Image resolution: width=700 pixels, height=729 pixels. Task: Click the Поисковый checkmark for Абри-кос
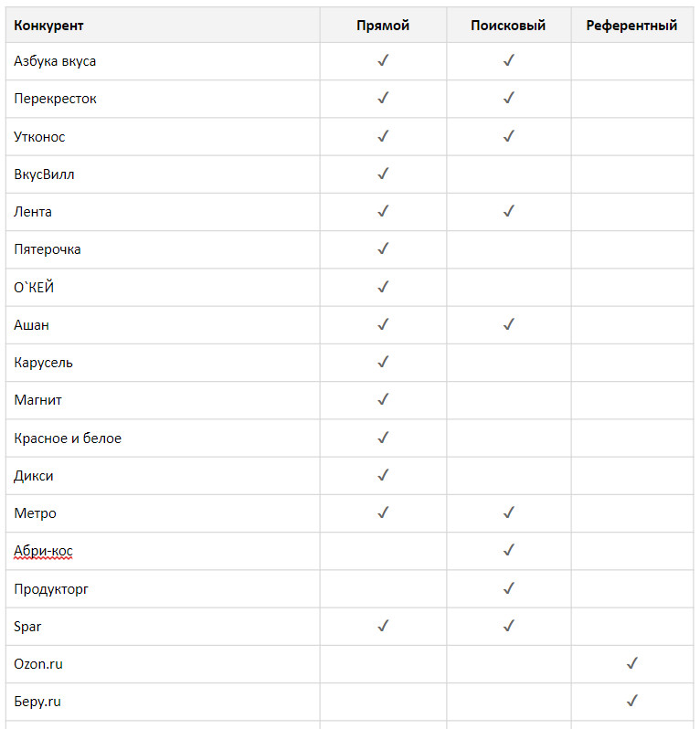[x=509, y=551]
